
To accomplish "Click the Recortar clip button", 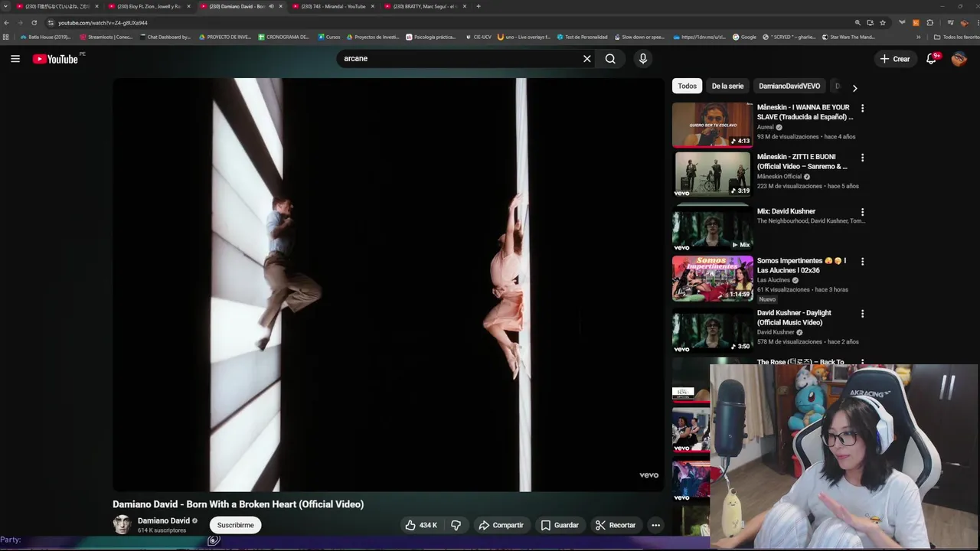I will [615, 525].
